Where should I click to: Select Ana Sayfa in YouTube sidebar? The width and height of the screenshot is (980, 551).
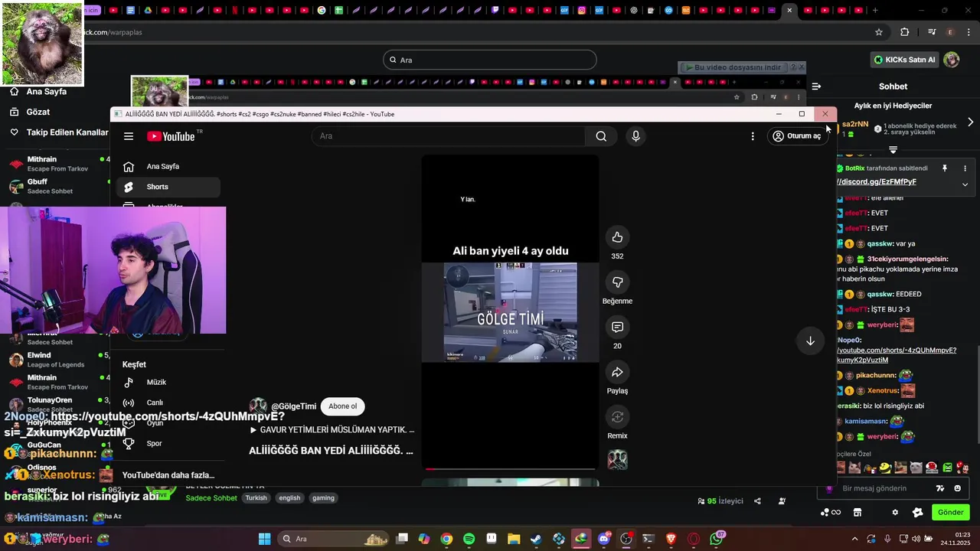point(168,166)
